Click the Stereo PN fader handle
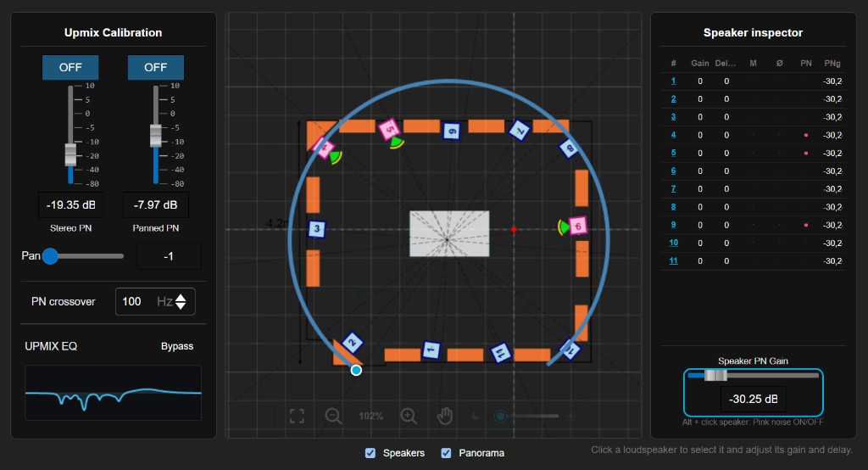The image size is (868, 470). pos(70,154)
